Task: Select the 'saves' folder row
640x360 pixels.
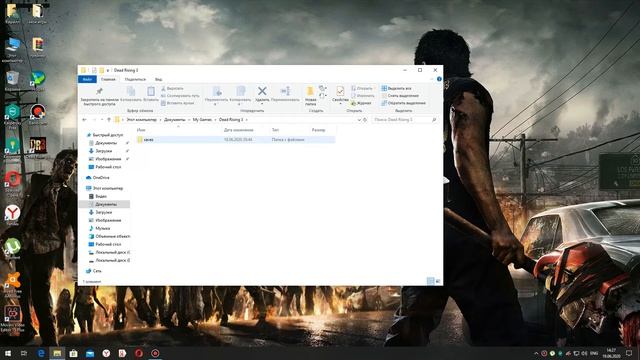Action: click(236, 140)
